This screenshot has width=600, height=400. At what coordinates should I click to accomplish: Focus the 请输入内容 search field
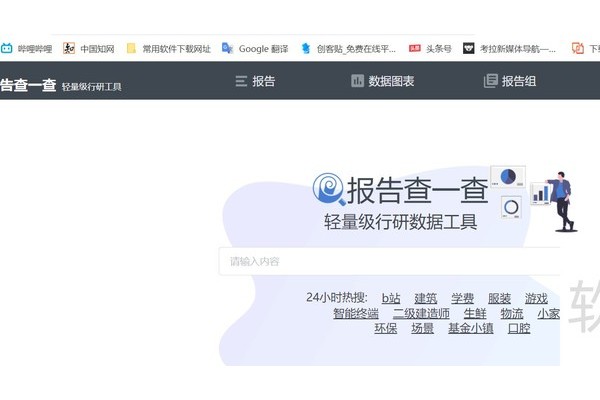(x=389, y=261)
